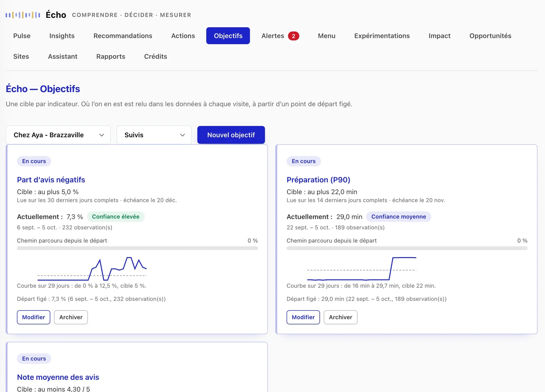Viewport: 545px width, 392px height.
Task: Open the Note moyenne des avis objective title
Action: [x=58, y=377]
